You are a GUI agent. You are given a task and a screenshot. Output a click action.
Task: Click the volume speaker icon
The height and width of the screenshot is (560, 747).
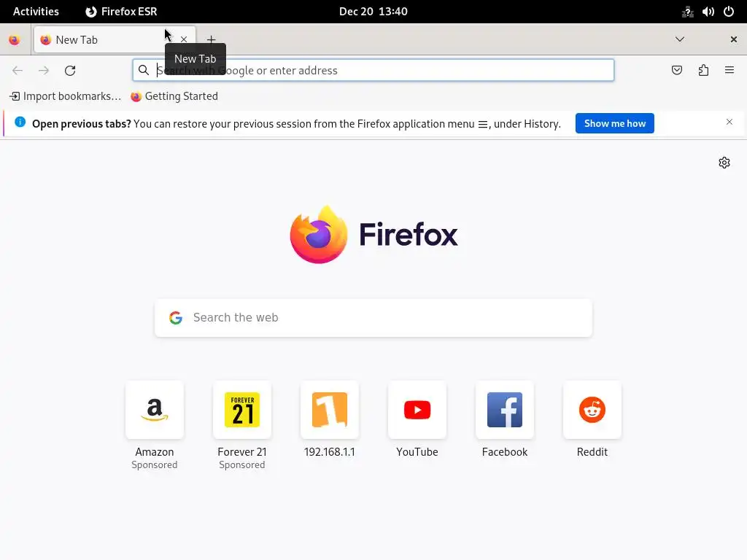(708, 12)
